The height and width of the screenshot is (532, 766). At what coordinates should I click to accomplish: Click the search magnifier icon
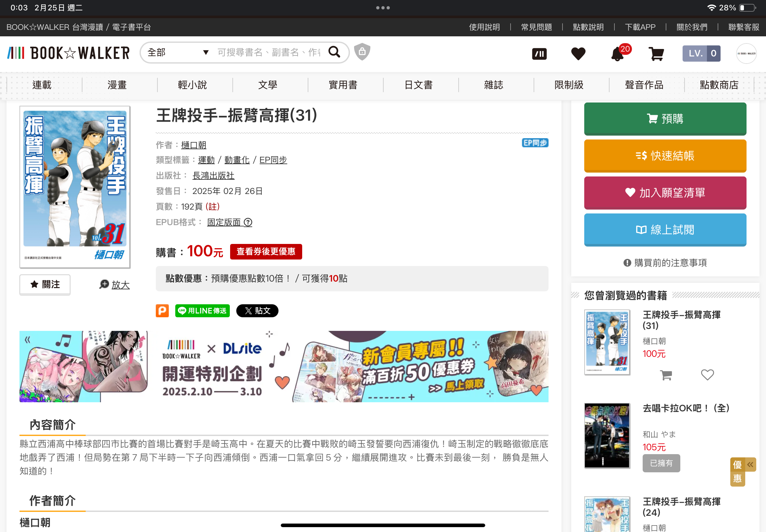point(334,52)
